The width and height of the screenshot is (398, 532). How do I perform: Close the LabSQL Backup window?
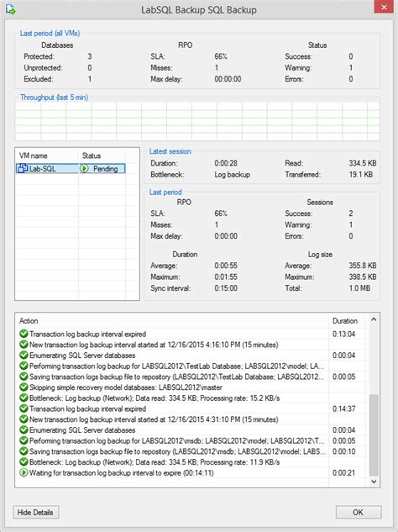tap(384, 7)
